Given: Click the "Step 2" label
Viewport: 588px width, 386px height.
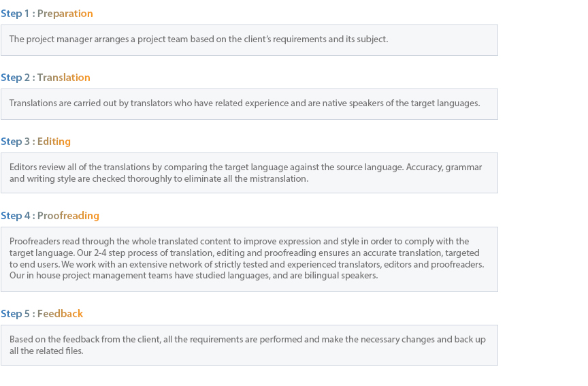Looking at the screenshot, I should pos(15,78).
